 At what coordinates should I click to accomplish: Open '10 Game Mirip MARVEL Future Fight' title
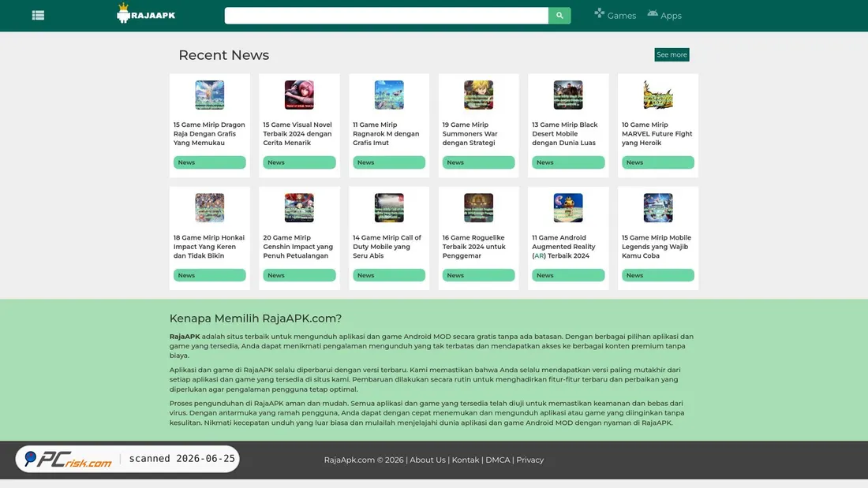tap(657, 134)
